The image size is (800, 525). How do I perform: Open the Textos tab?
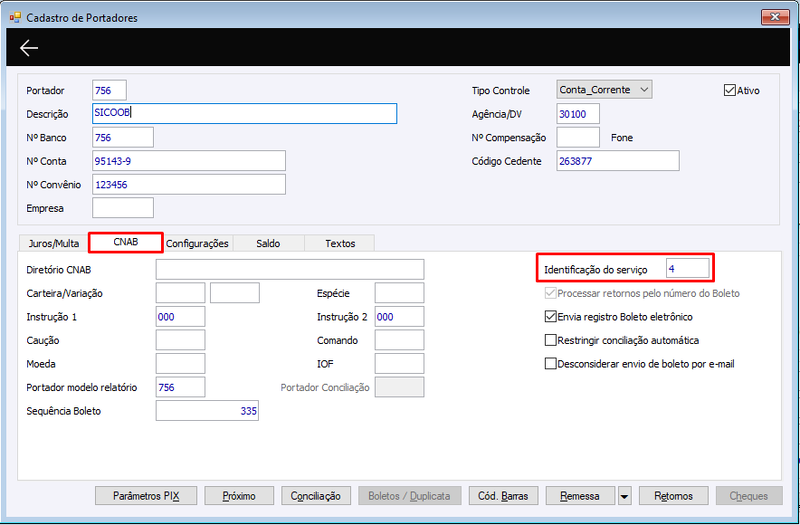click(x=340, y=243)
